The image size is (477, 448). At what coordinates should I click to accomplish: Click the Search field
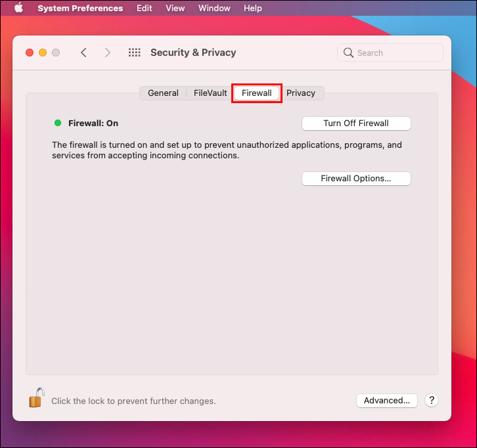(390, 53)
